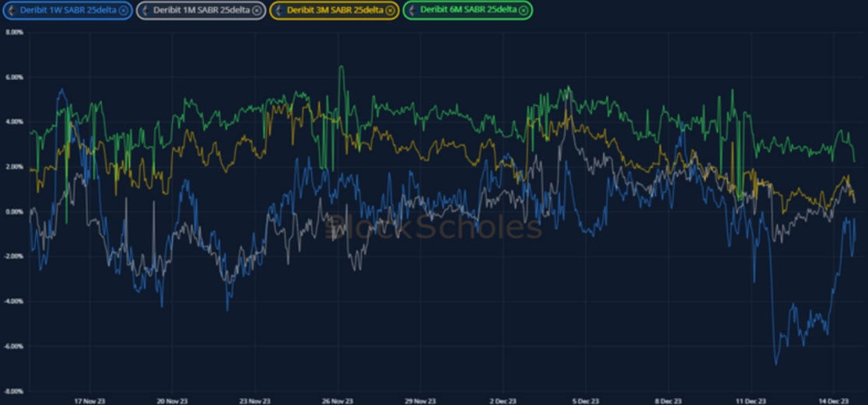Click the -8.00% y-axis label
Screen dimensions: 868x405
point(13,391)
